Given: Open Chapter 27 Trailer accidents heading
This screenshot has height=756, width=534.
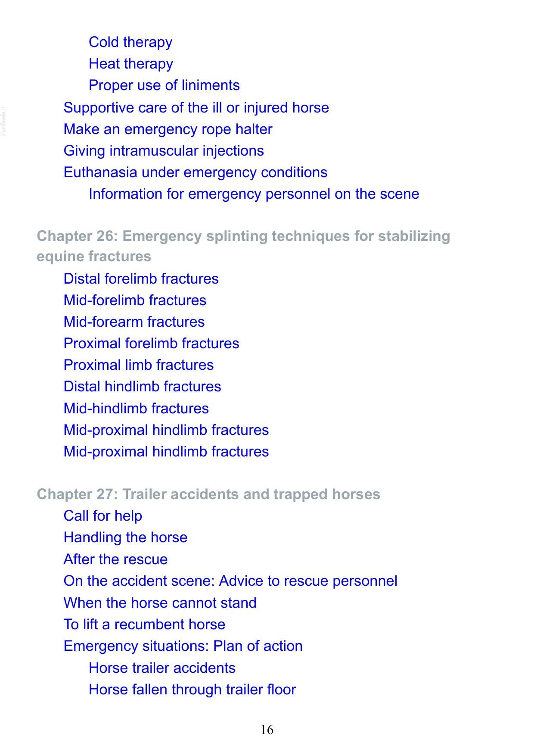Looking at the screenshot, I should (208, 494).
